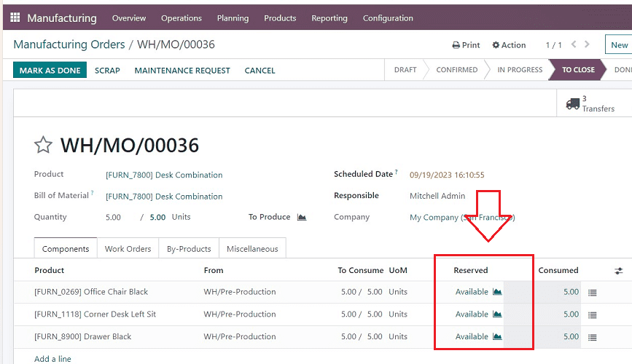
Task: Go to next record arrow
Action: [587, 44]
